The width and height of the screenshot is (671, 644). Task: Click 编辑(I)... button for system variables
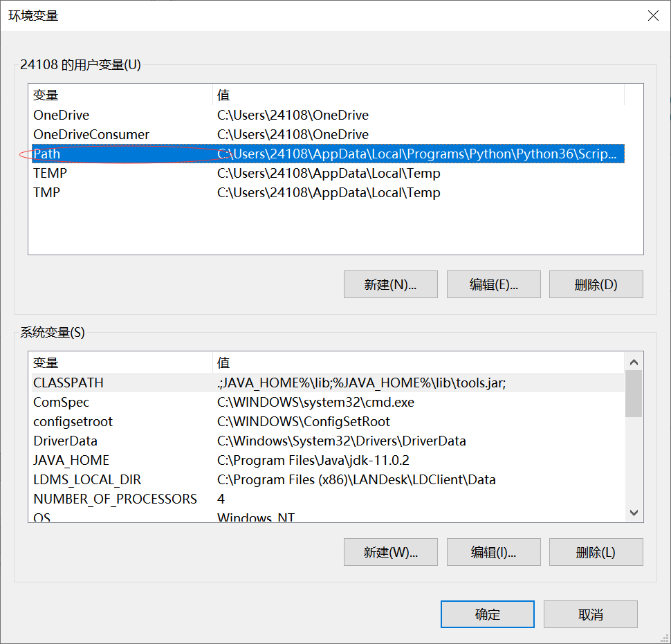[493, 552]
